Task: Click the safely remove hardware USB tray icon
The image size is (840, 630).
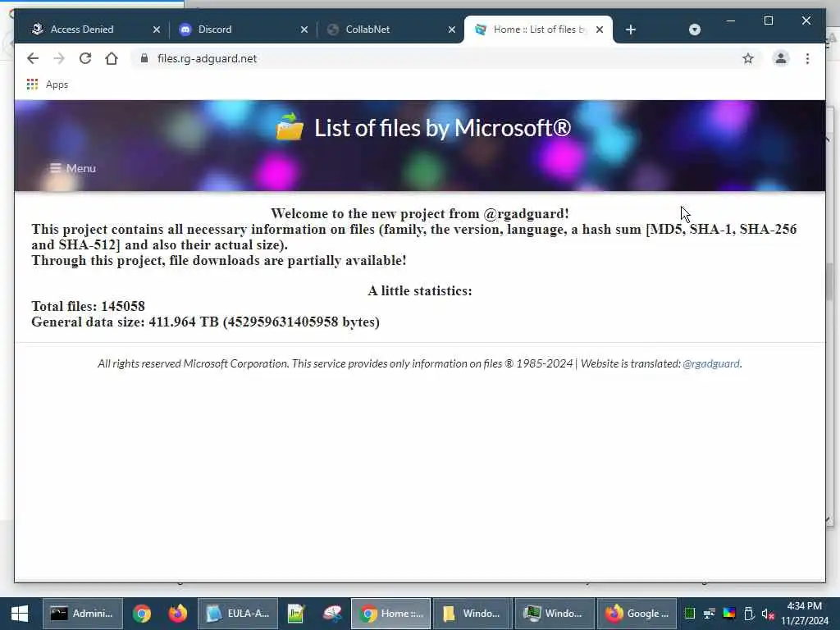Action: [749, 614]
